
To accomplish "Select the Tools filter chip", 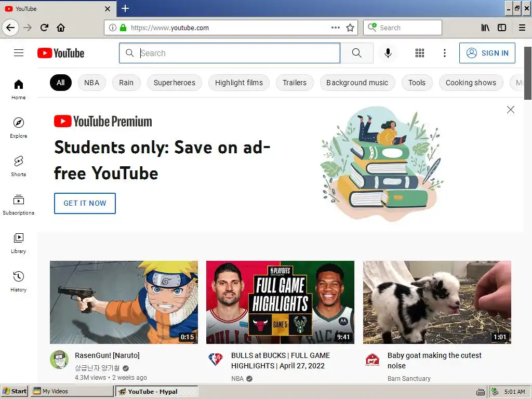I will click(417, 83).
